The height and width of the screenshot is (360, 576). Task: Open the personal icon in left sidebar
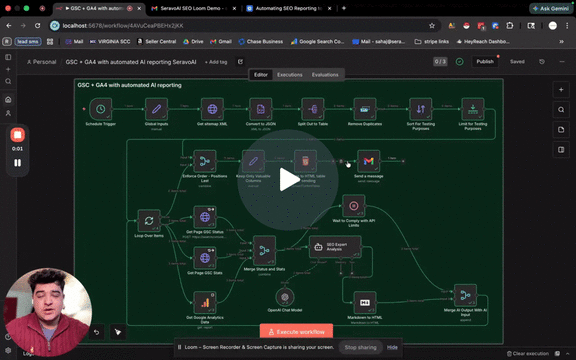coord(8,113)
